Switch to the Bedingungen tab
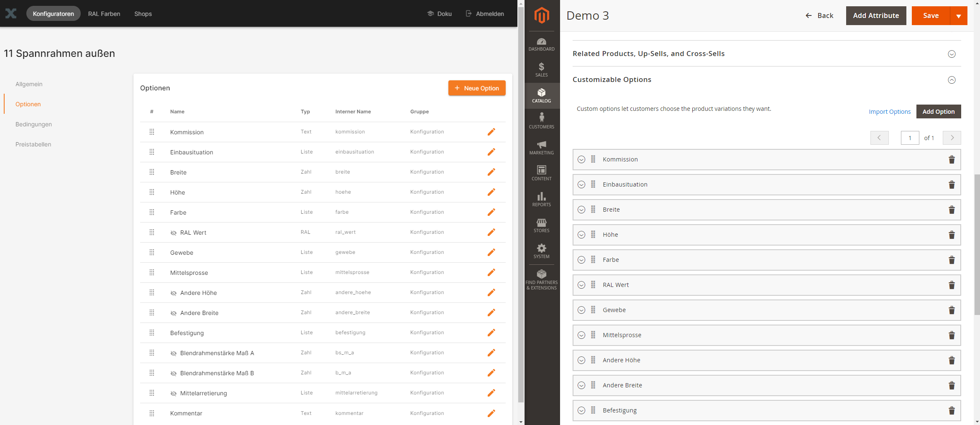Image resolution: width=980 pixels, height=425 pixels. (x=33, y=124)
